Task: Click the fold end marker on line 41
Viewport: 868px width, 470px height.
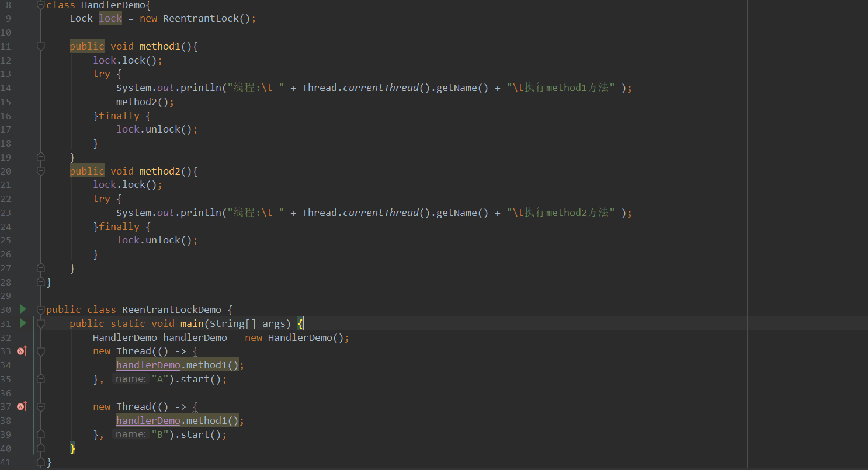Action: (x=40, y=462)
